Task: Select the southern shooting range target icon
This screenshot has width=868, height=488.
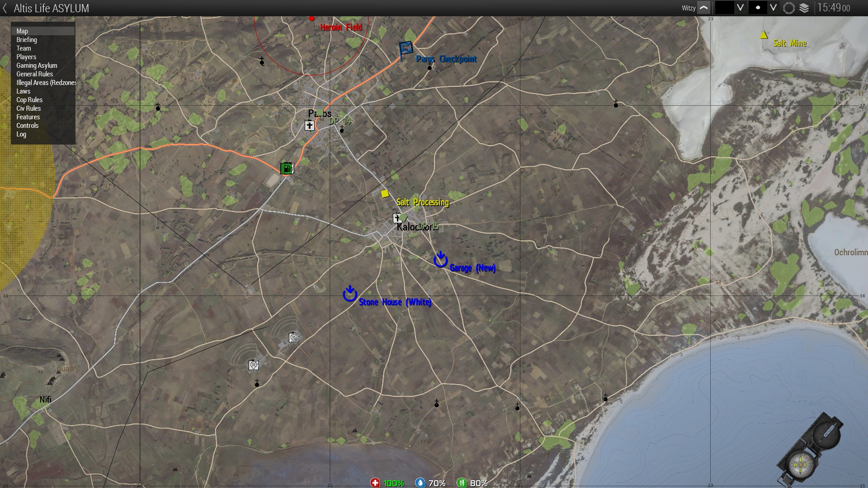Action: click(x=254, y=365)
